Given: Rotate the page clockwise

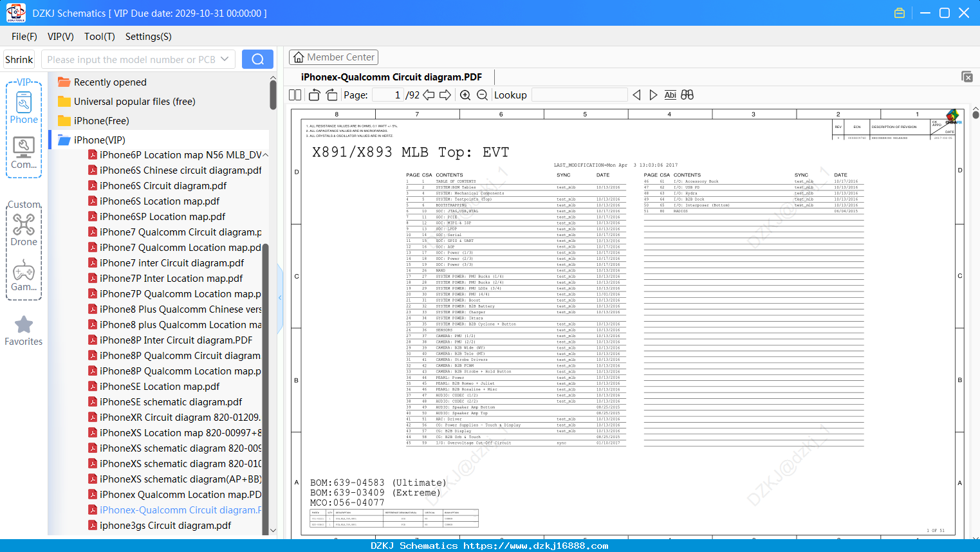Looking at the screenshot, I should [x=331, y=95].
